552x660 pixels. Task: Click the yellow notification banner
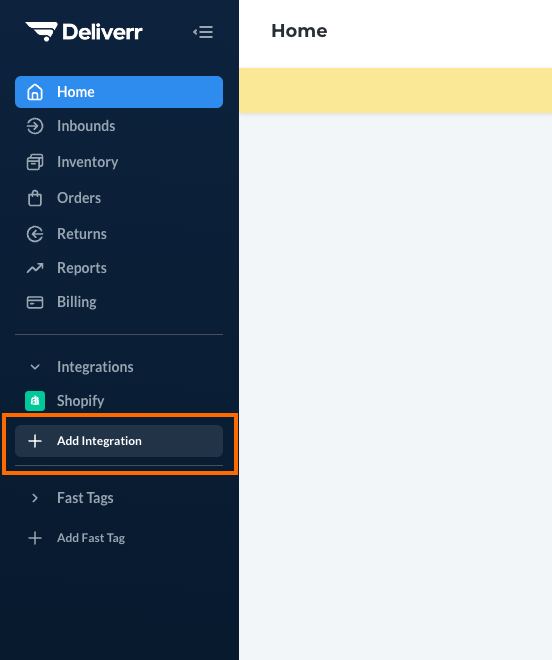[x=395, y=90]
